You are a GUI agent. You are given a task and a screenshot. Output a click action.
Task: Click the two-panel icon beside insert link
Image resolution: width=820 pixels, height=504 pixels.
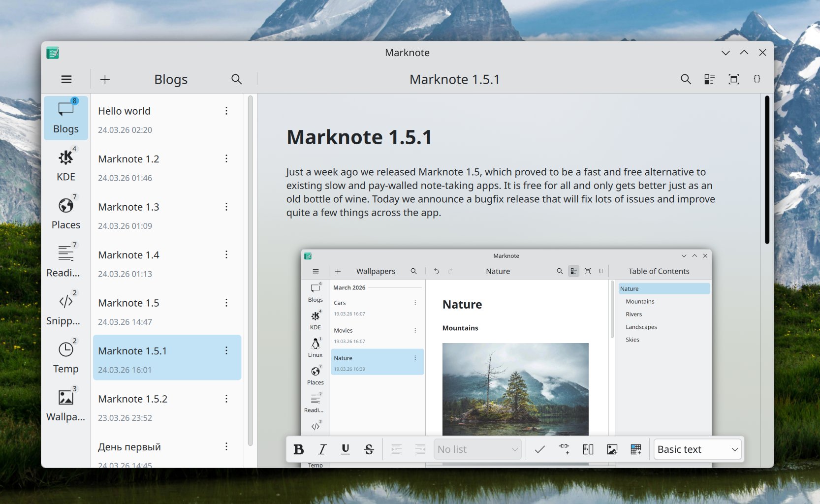click(x=588, y=449)
